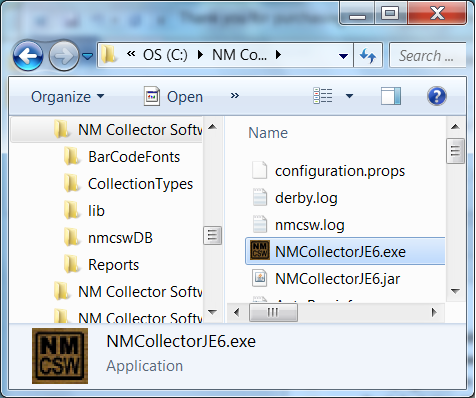Open Help with the question mark icon
Screen dimensions: 476x398
pos(436,96)
